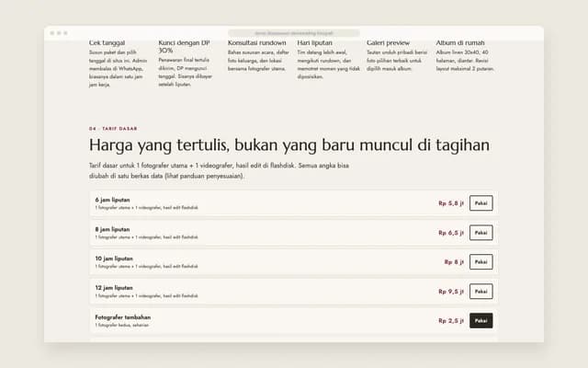Click Pakai button for 6 jam liputan
Viewport: 588px width, 368px height.
481,203
